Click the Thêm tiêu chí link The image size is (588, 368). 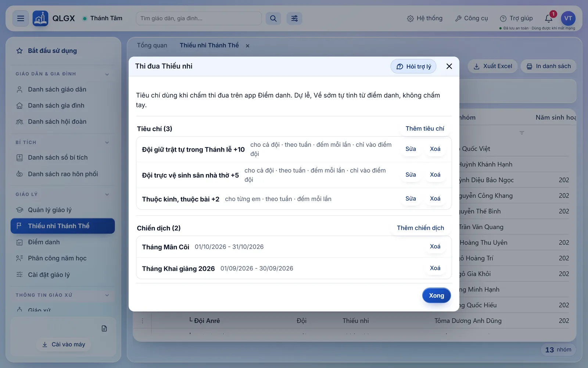425,128
